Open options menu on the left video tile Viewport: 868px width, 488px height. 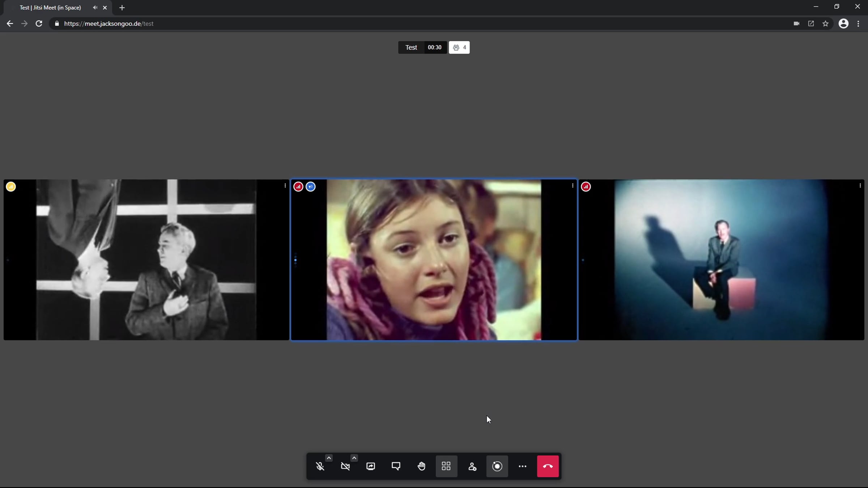285,186
